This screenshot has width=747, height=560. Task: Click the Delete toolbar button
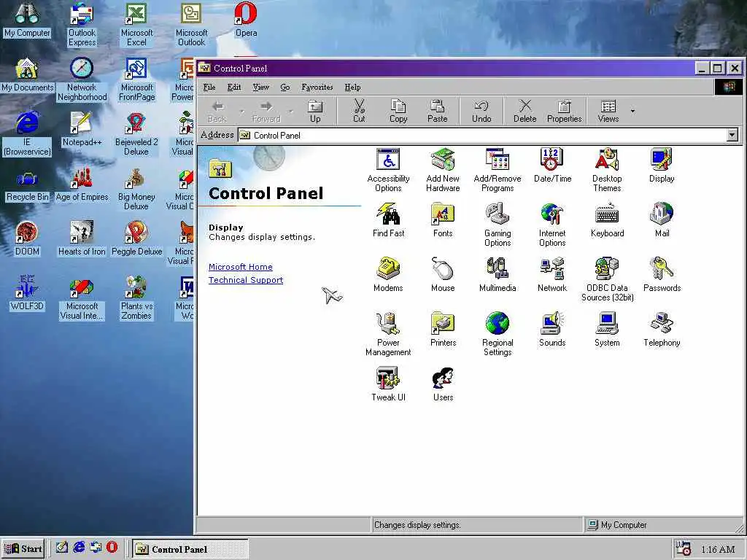tap(525, 112)
